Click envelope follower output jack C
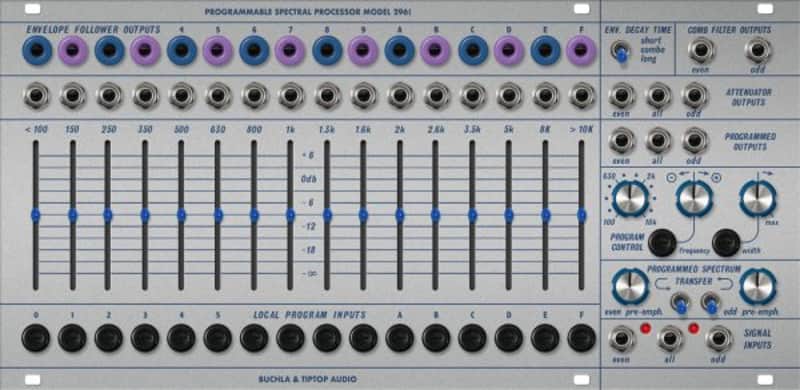 473,50
